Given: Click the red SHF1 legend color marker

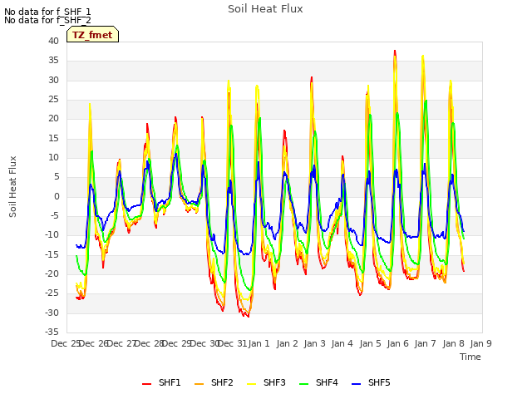Looking at the screenshot, I should (146, 383).
